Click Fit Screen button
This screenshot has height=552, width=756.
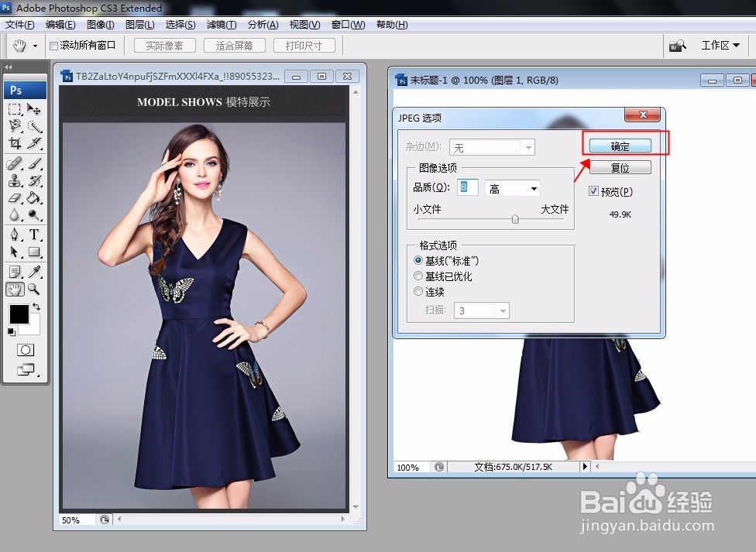pyautogui.click(x=235, y=46)
